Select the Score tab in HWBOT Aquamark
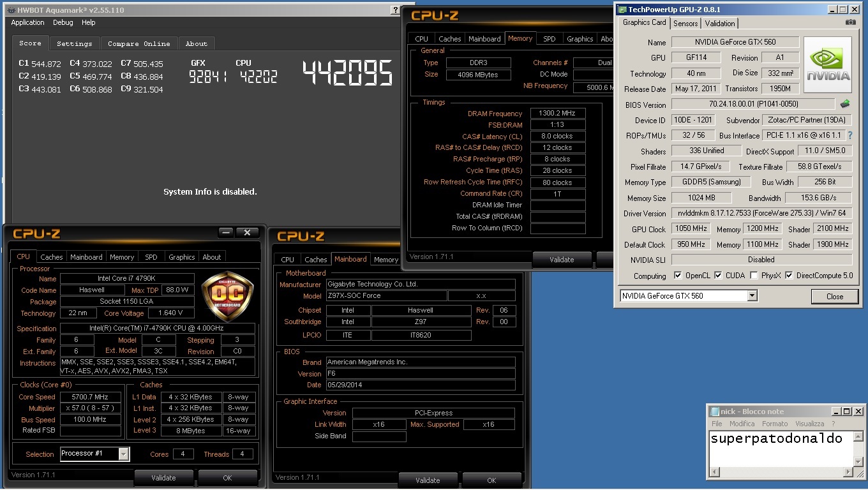 tap(30, 43)
